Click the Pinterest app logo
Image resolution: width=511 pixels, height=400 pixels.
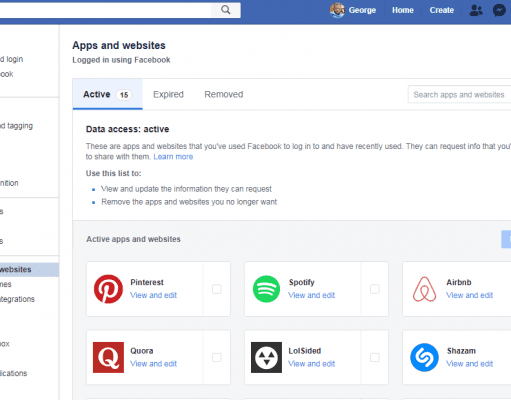[108, 289]
